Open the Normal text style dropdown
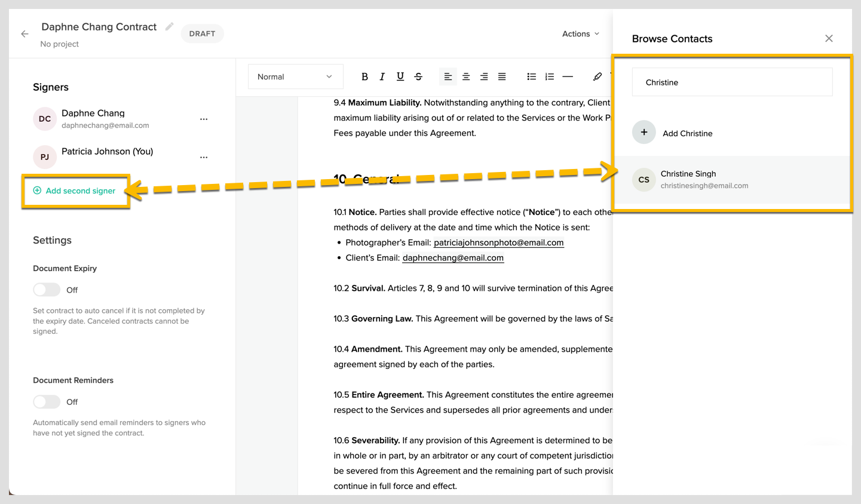The width and height of the screenshot is (861, 504). tap(295, 76)
